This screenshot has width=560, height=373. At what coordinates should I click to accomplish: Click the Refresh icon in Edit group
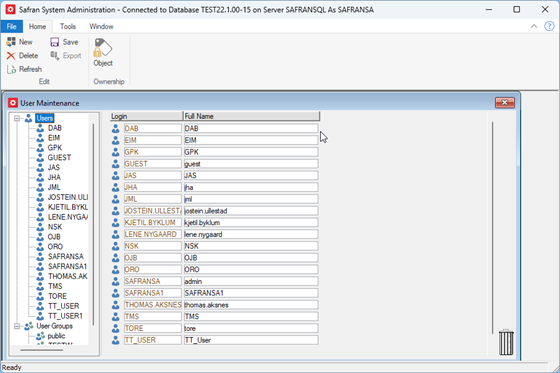click(x=11, y=69)
